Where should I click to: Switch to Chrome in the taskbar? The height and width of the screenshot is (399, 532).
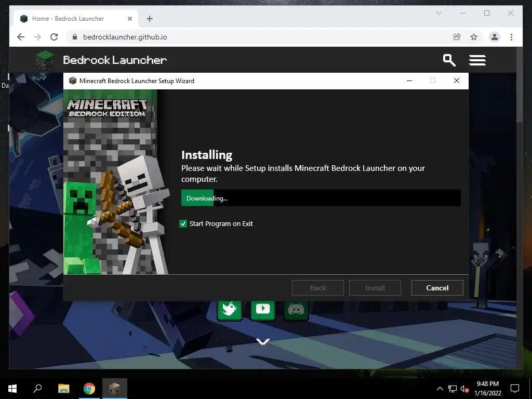click(89, 389)
